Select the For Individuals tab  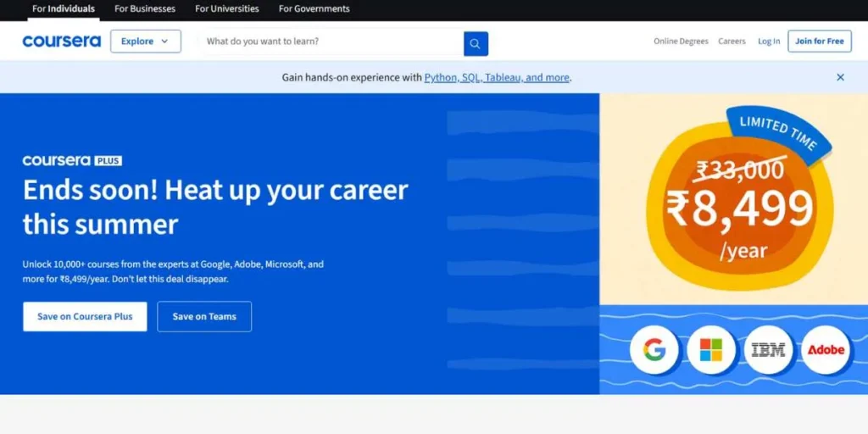pyautogui.click(x=63, y=8)
